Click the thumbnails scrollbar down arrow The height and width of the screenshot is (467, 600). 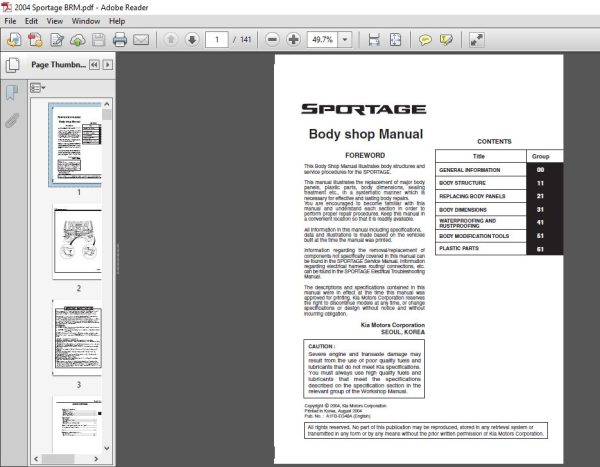[107, 448]
